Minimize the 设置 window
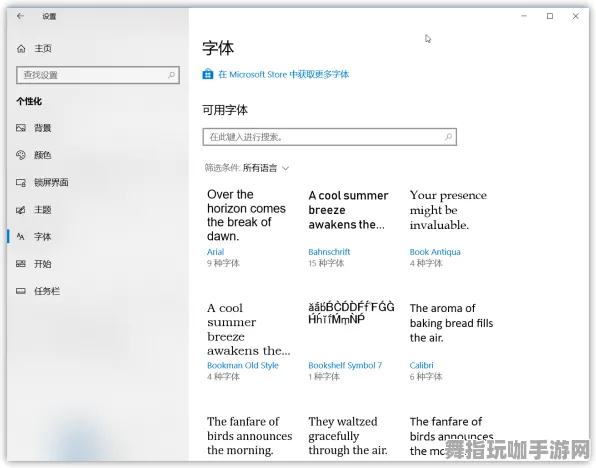 [524, 16]
